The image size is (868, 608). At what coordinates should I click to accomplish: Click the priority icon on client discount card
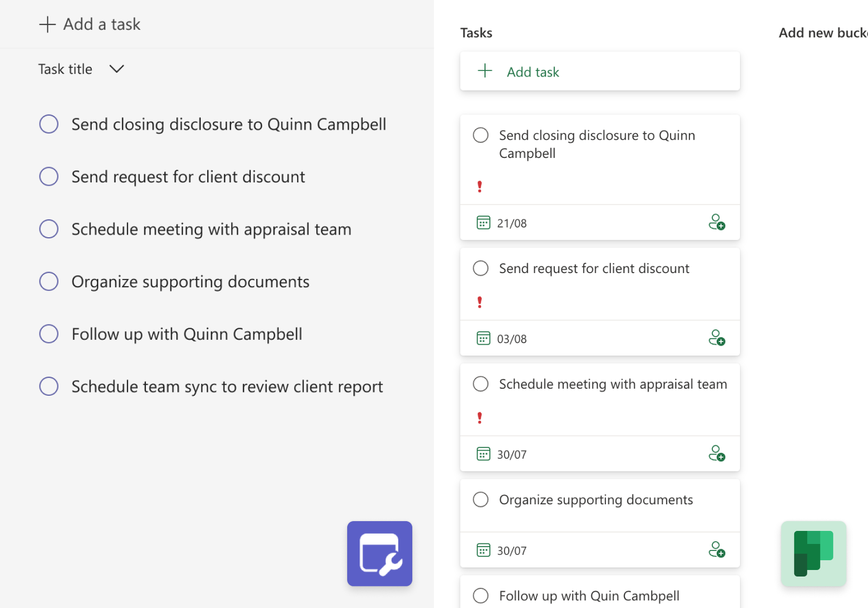[x=480, y=302]
